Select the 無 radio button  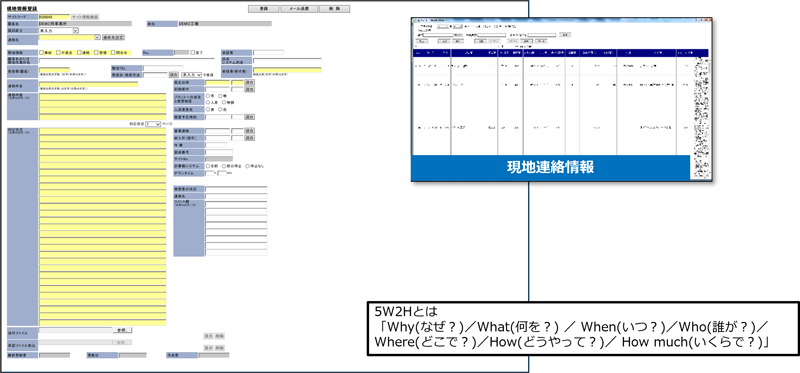pyautogui.click(x=220, y=96)
